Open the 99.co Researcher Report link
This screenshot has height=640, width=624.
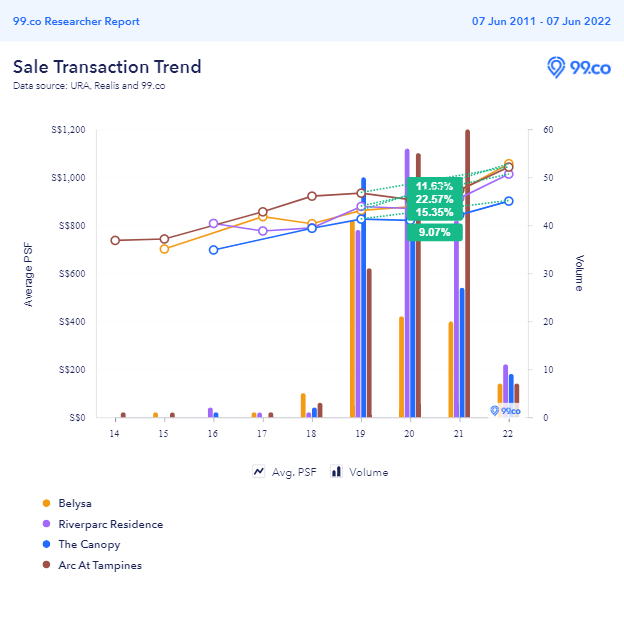(x=76, y=21)
